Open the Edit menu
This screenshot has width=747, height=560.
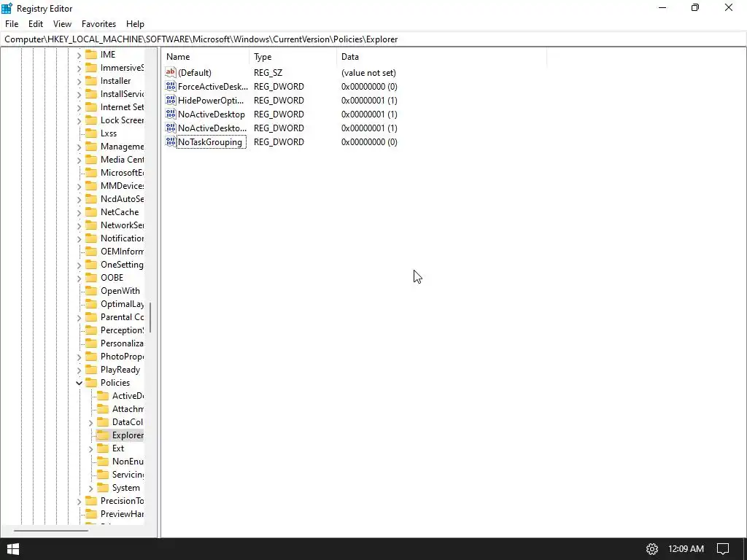(36, 24)
